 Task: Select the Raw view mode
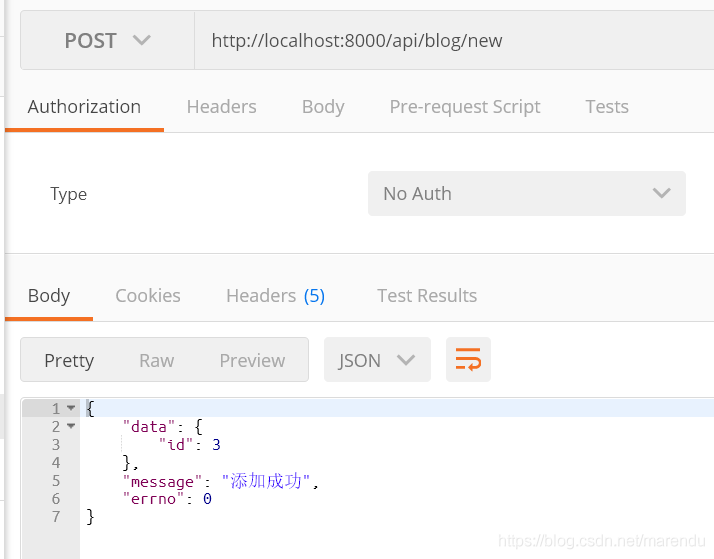point(157,361)
